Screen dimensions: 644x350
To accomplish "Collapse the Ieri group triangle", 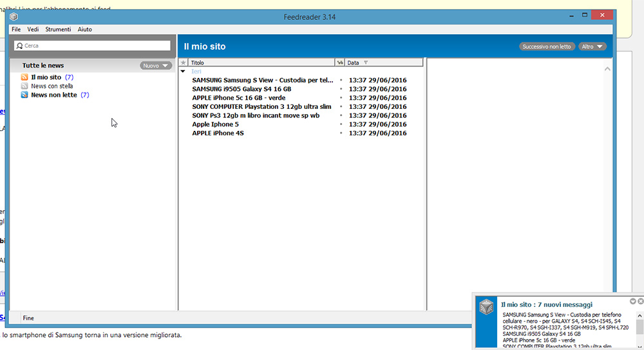I will click(183, 71).
